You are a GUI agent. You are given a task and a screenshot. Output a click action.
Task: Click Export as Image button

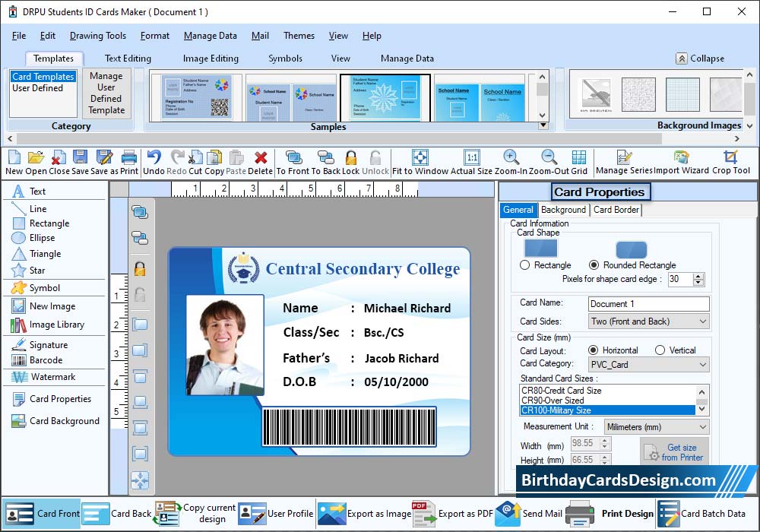click(x=365, y=514)
